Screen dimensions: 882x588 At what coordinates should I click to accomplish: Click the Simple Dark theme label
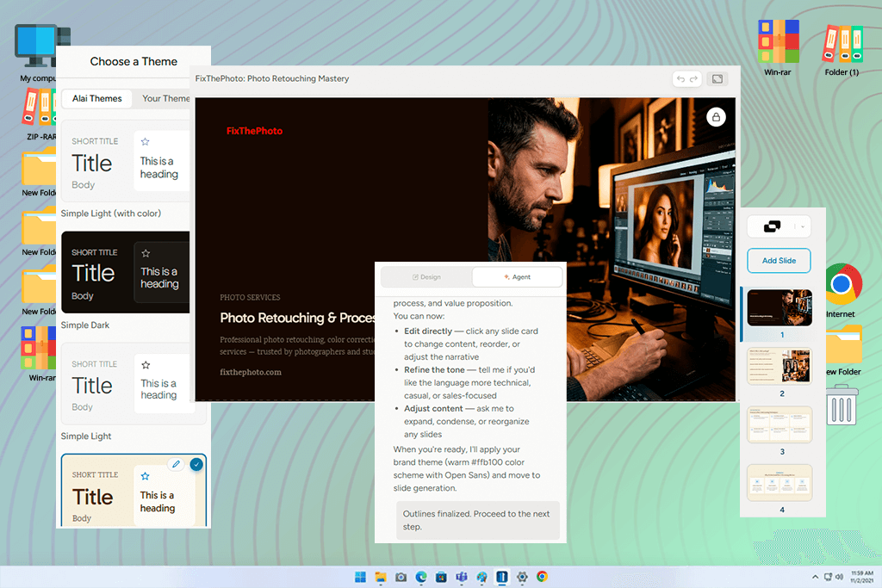85,325
